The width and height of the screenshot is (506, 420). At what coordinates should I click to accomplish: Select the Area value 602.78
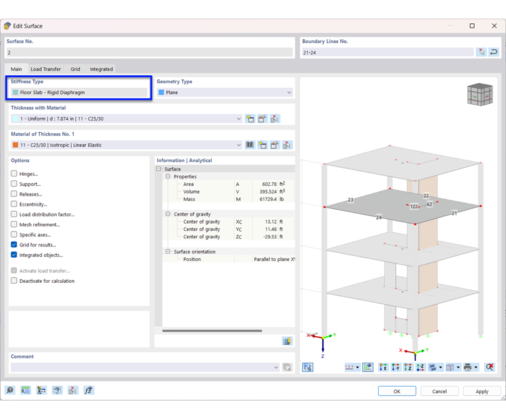click(269, 184)
